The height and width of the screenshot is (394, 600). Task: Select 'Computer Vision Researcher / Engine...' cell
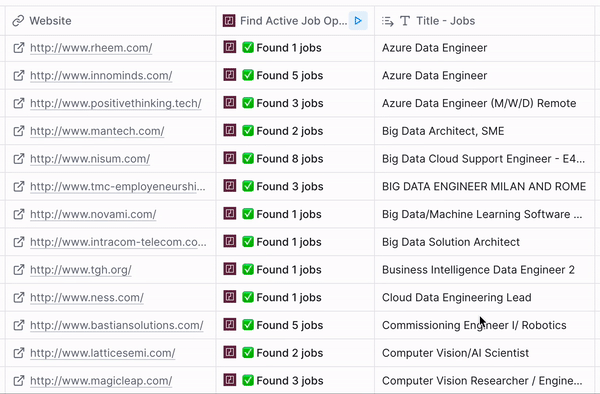484,381
